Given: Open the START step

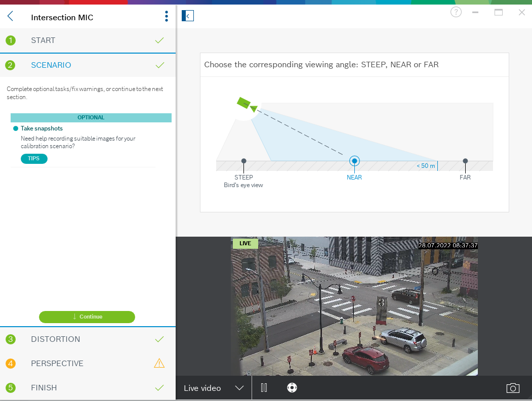Looking at the screenshot, I should point(43,40).
